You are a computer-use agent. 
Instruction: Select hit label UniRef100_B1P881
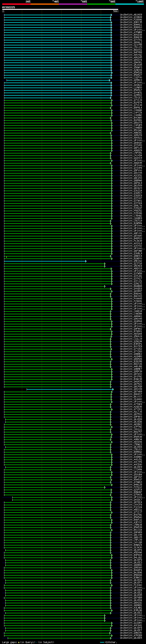[x=131, y=120]
